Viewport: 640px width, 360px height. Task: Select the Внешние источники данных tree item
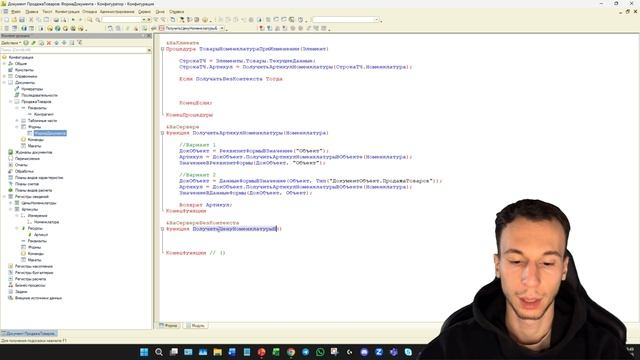(38, 298)
